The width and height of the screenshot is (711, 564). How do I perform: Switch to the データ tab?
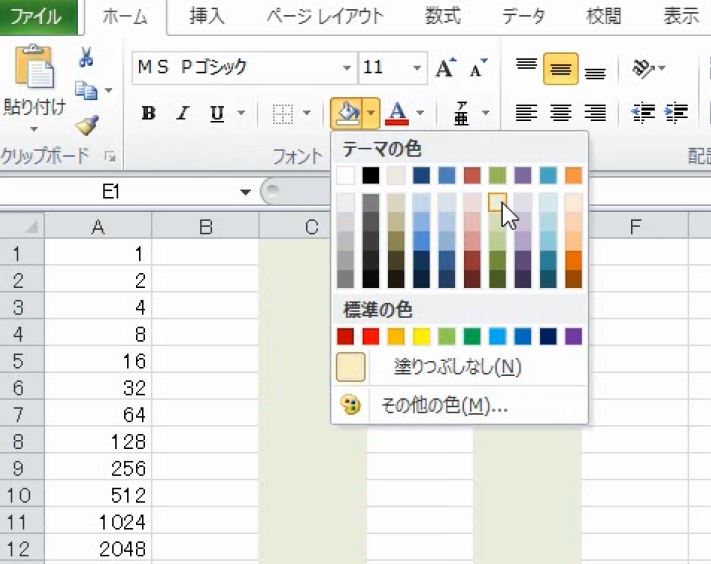523,16
